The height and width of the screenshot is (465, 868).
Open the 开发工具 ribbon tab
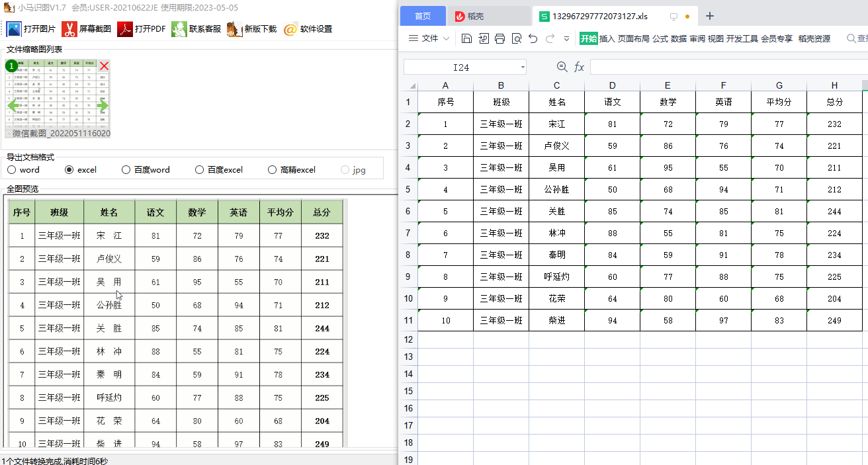tap(742, 38)
